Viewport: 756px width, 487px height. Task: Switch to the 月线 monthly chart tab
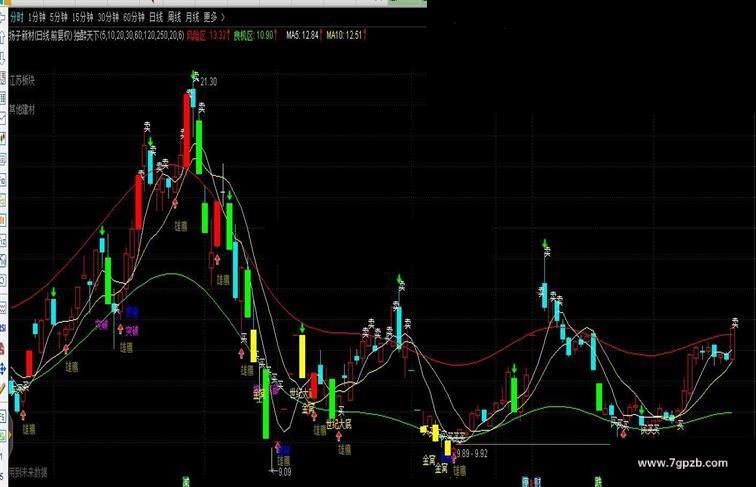point(192,18)
